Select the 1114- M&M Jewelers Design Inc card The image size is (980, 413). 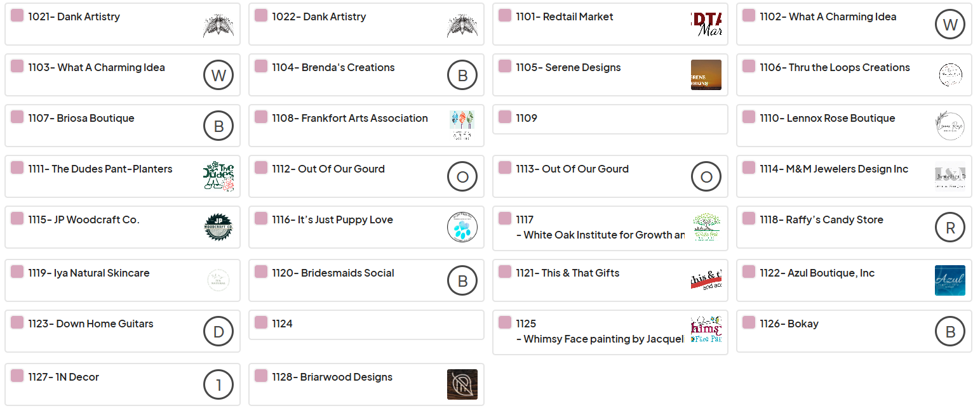pyautogui.click(x=854, y=176)
